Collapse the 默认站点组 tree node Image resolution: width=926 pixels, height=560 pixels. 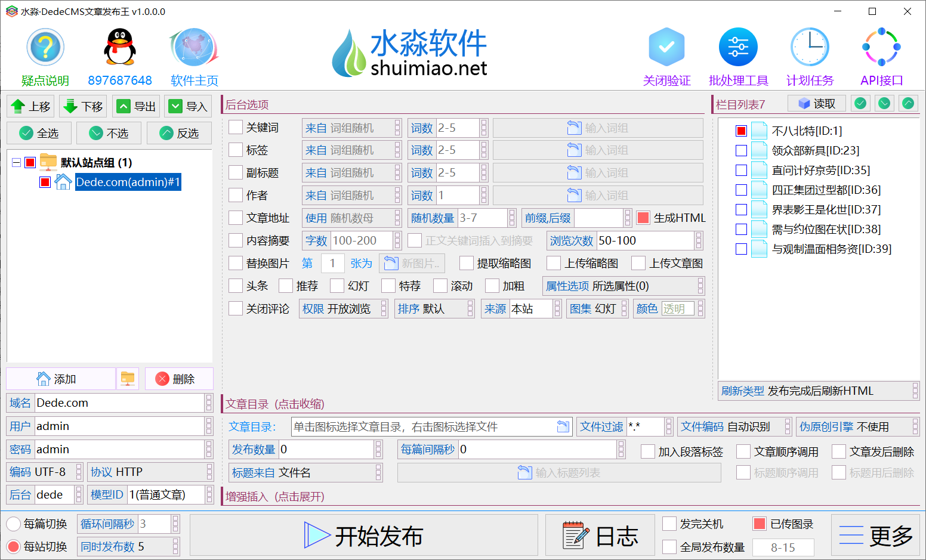(x=17, y=162)
